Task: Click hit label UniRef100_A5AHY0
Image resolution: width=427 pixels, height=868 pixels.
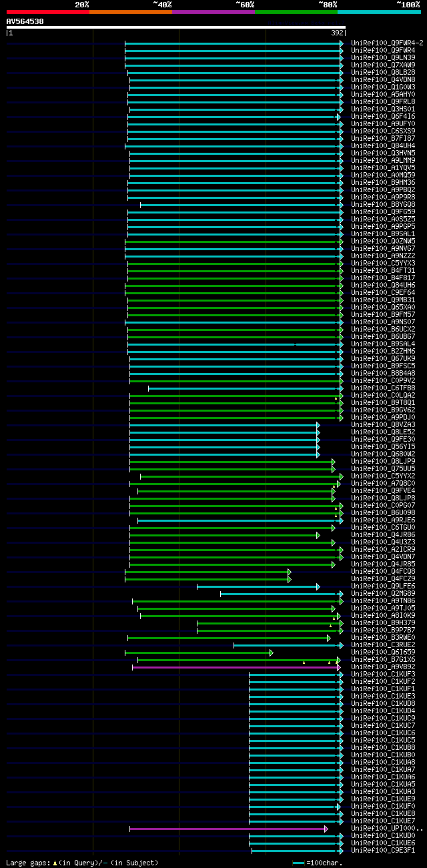Action: click(x=383, y=94)
